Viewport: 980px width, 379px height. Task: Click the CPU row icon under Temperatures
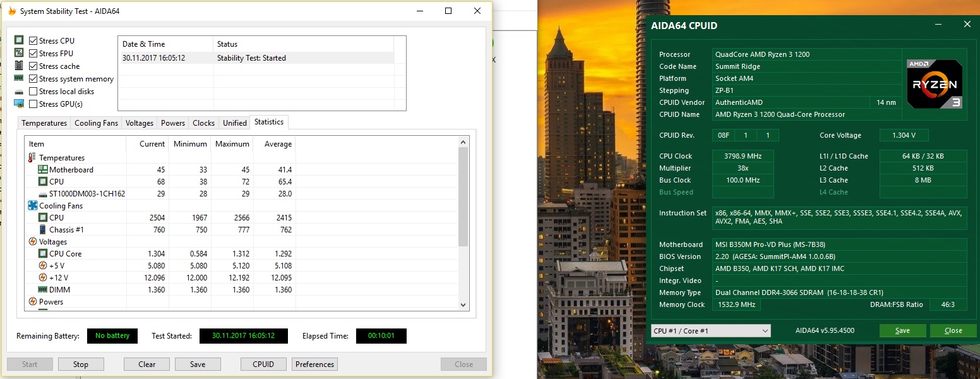(x=43, y=181)
